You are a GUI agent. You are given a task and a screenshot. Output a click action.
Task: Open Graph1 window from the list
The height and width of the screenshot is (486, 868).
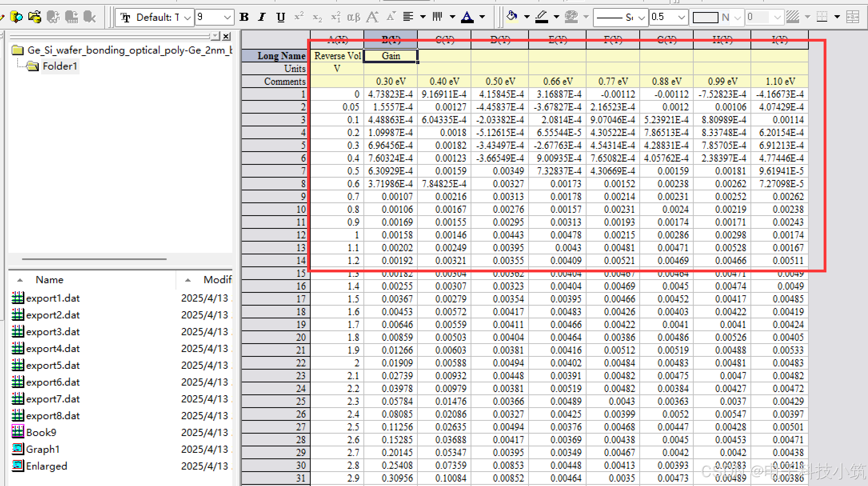tap(43, 449)
